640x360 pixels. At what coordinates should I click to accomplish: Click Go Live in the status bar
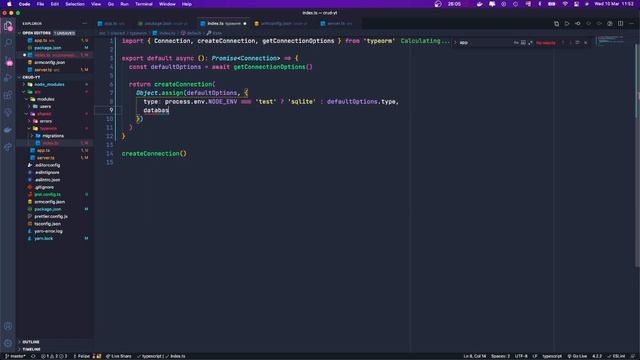(577, 356)
